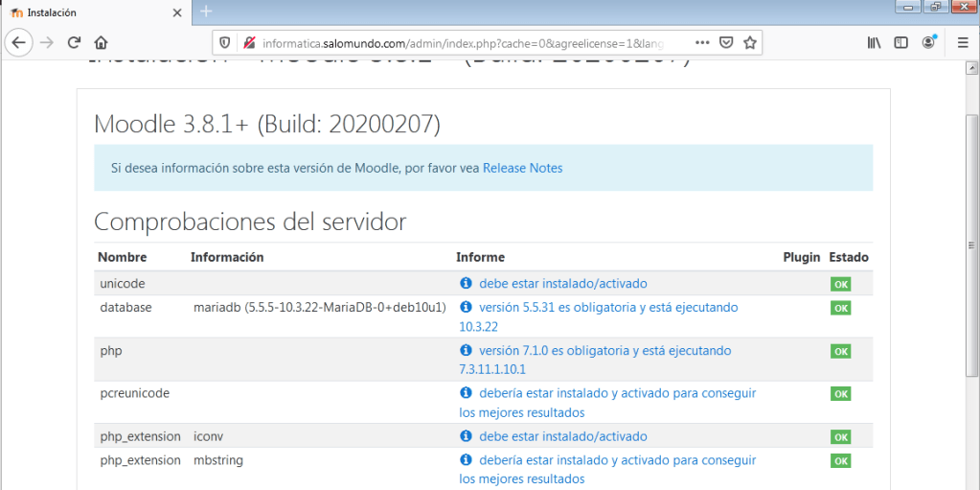Reload the page with refresh icon
This screenshot has width=980, height=490.
(74, 42)
